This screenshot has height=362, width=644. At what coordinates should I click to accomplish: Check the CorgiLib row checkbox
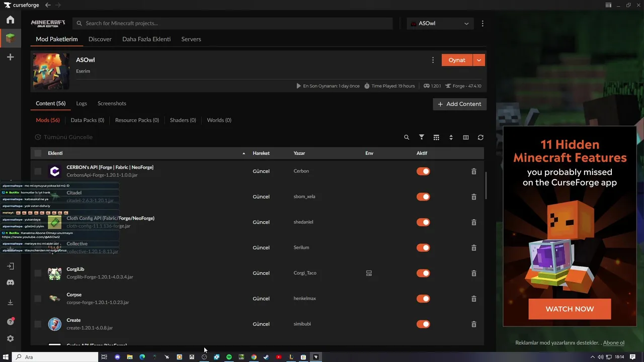click(38, 273)
